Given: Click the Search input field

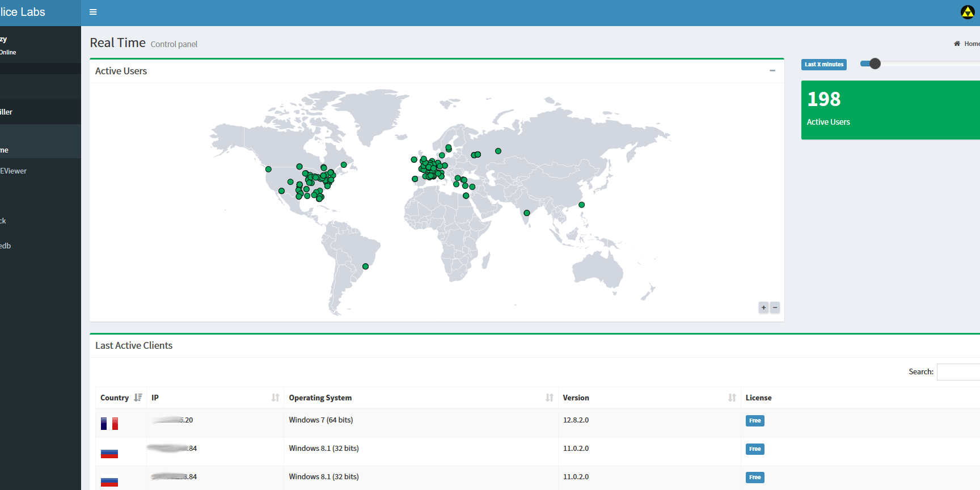Looking at the screenshot, I should (958, 372).
